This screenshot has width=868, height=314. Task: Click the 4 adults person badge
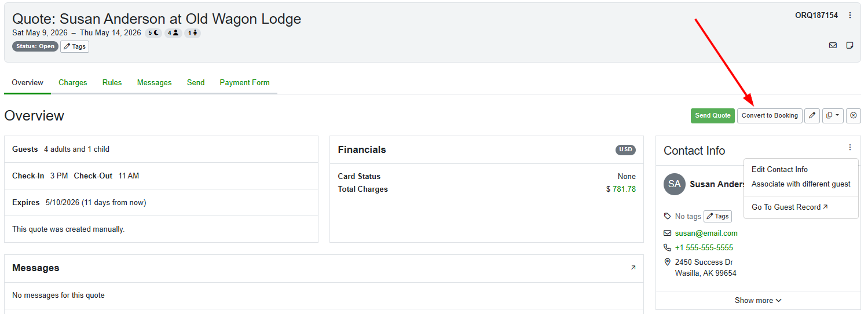pos(173,33)
